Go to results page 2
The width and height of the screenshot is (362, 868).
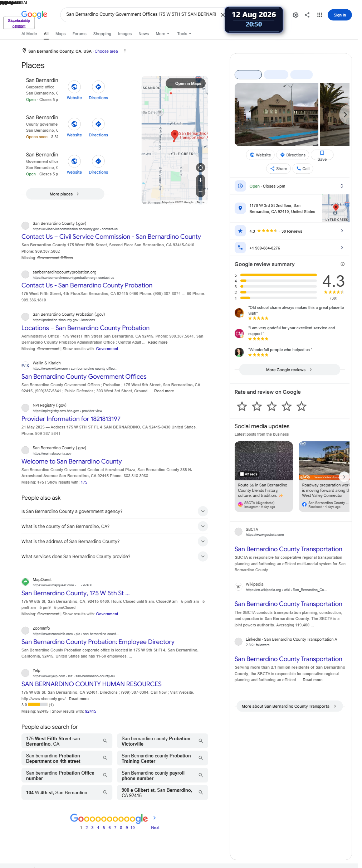pyautogui.click(x=87, y=828)
